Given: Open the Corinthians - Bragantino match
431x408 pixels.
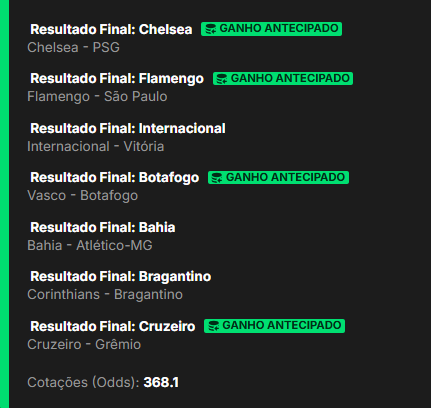Looking at the screenshot, I should pyautogui.click(x=105, y=295).
